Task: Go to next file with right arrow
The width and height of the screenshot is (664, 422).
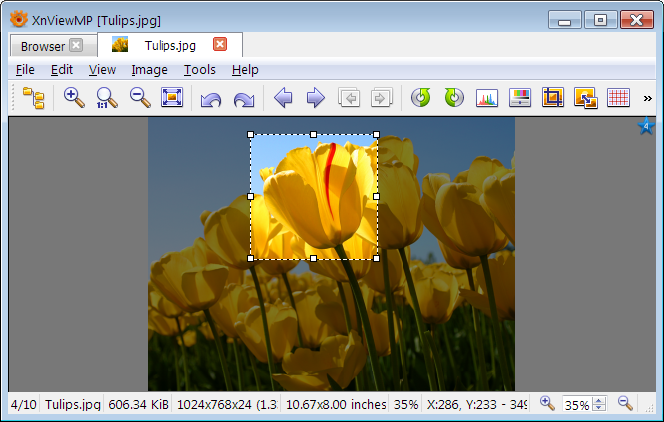Action: click(315, 98)
